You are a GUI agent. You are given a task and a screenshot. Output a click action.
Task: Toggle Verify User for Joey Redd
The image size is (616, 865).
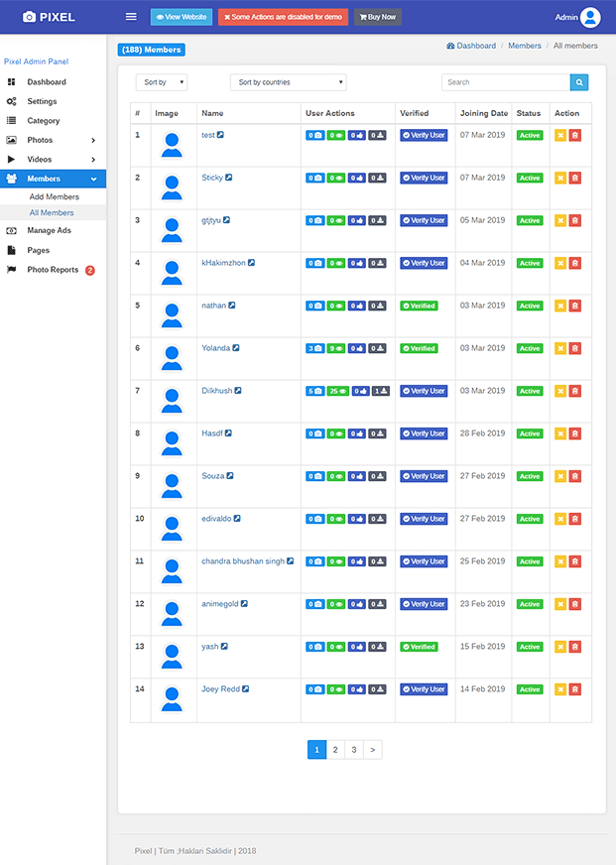pyautogui.click(x=424, y=689)
